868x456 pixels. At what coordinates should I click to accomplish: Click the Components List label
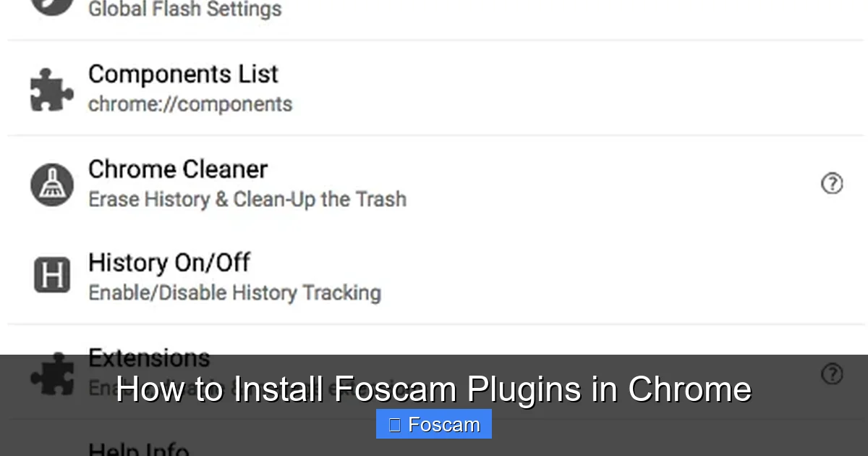tap(183, 73)
